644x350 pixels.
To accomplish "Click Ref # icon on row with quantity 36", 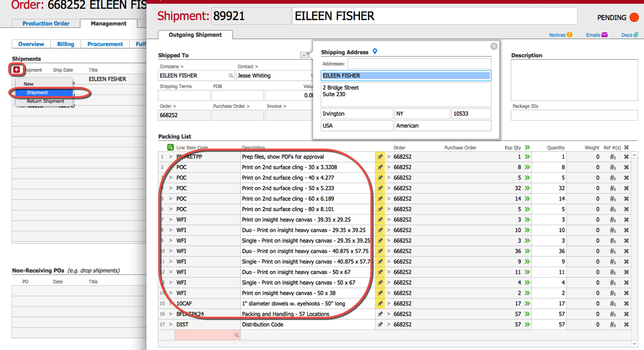I will [613, 251].
